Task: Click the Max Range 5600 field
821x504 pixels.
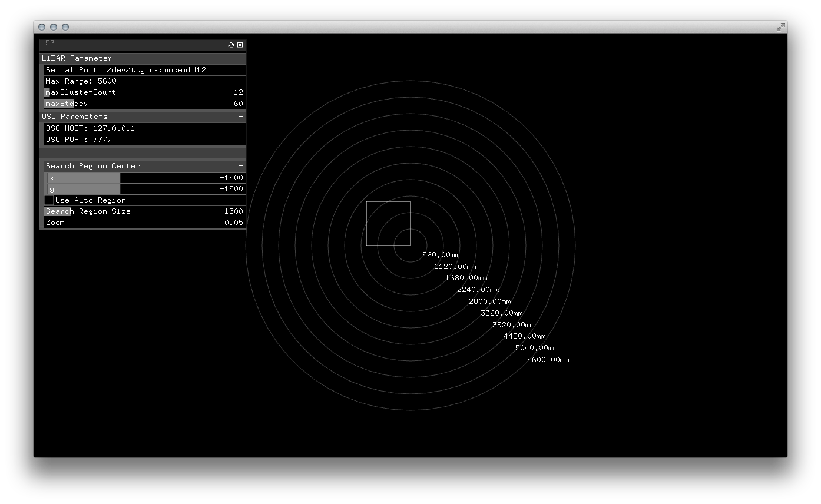Action: click(144, 81)
